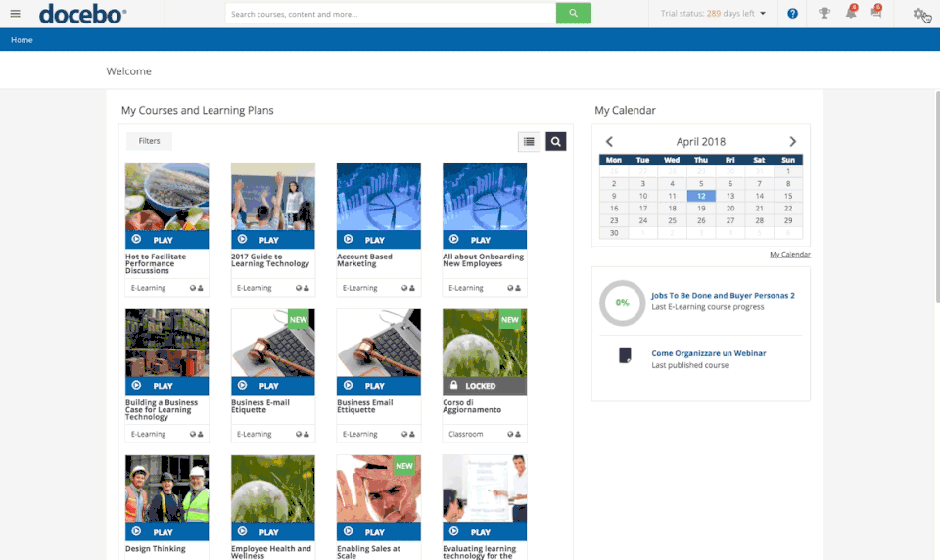The height and width of the screenshot is (560, 940).
Task: Play 2017 Guide to Learning Technology
Action: point(273,239)
